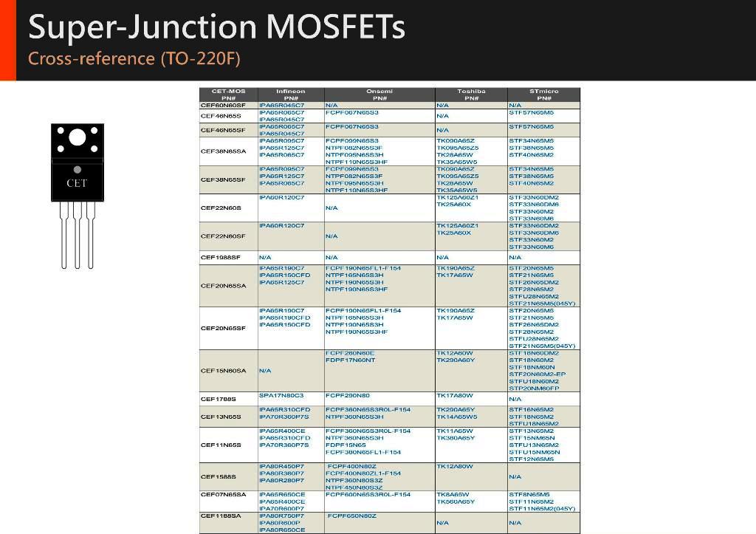The image size is (756, 534).
Task: Click the FDPF17N60NT Onsemi part number
Action: click(x=351, y=360)
